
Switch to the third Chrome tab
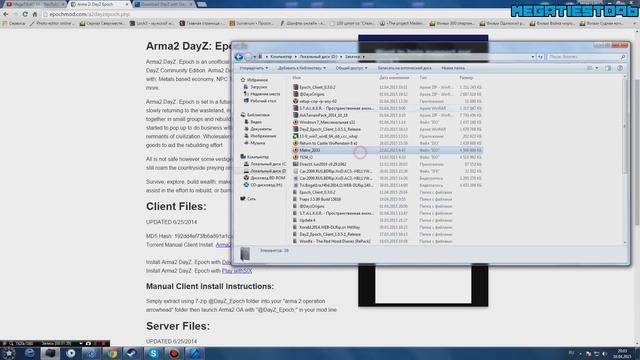(164, 4)
